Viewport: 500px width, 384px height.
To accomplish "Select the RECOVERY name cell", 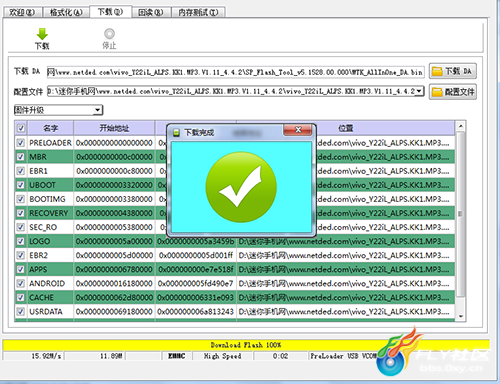I will point(50,213).
